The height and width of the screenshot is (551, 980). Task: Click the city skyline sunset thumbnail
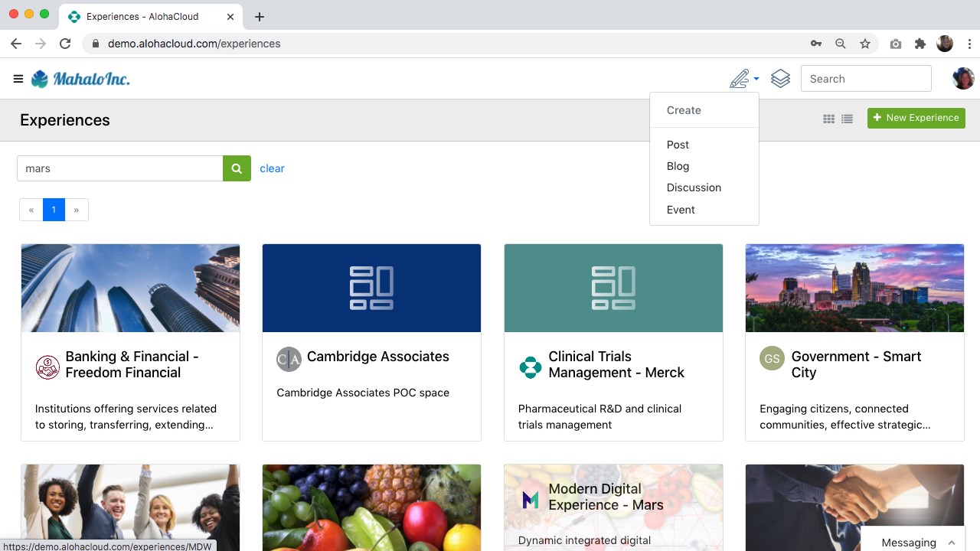point(854,289)
